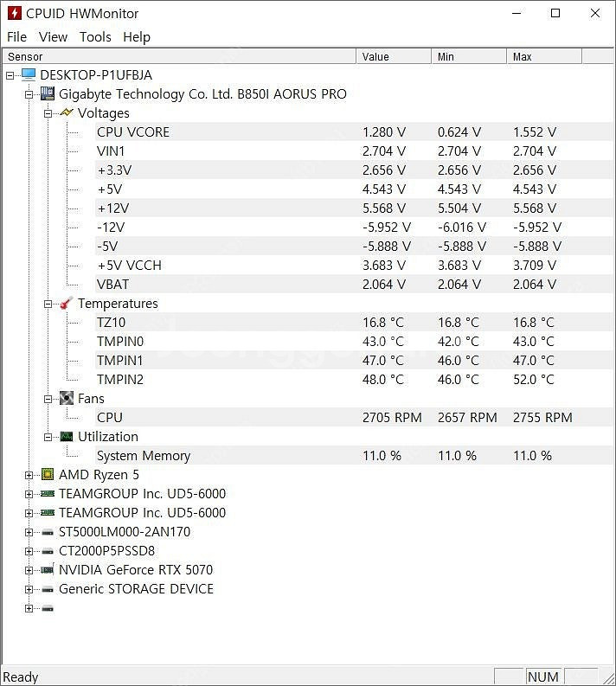Image resolution: width=616 pixels, height=686 pixels.
Task: Expand the Generic STORAGE DEVICE node
Action: (x=29, y=589)
